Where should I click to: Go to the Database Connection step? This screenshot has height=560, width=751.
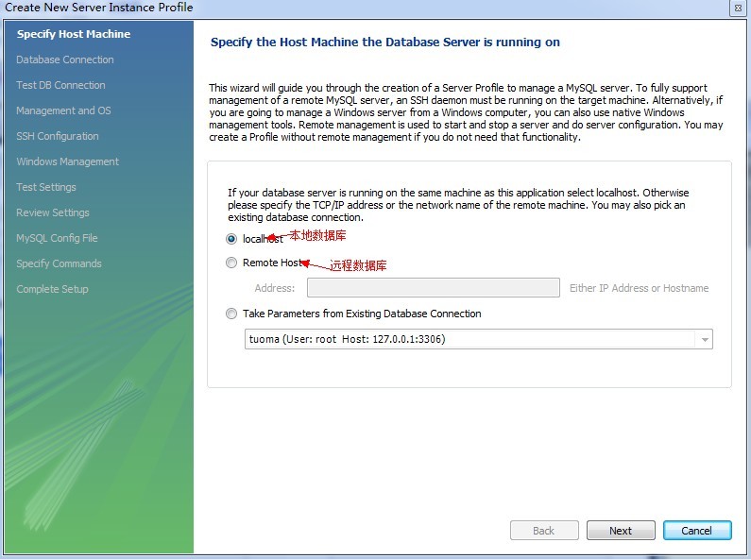tap(65, 59)
